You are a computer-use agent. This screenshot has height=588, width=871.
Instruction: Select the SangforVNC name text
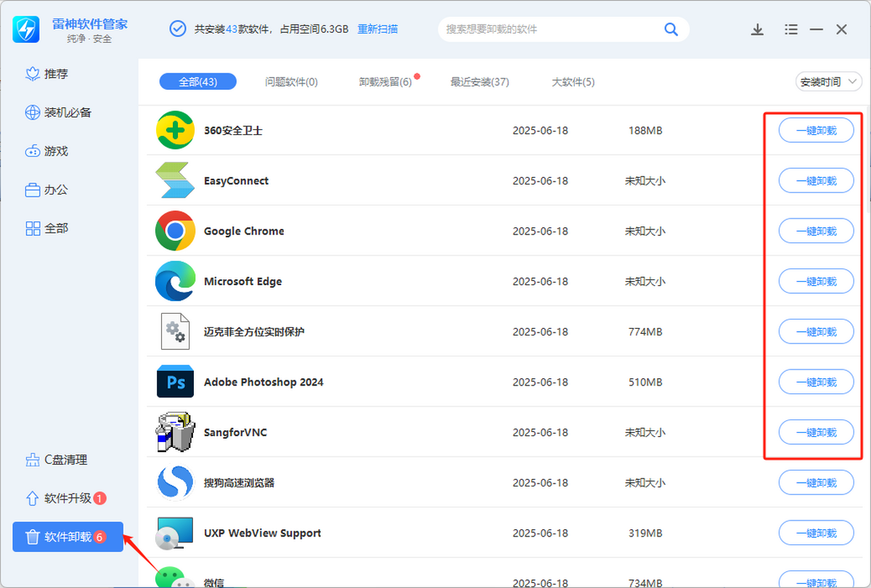(235, 432)
